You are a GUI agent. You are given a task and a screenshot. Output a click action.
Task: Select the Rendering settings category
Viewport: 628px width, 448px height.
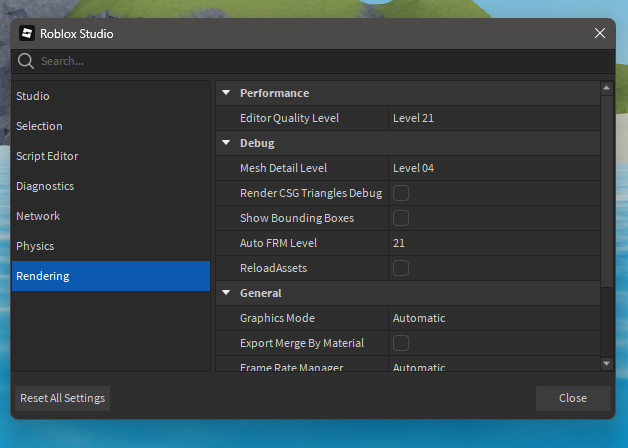(111, 276)
